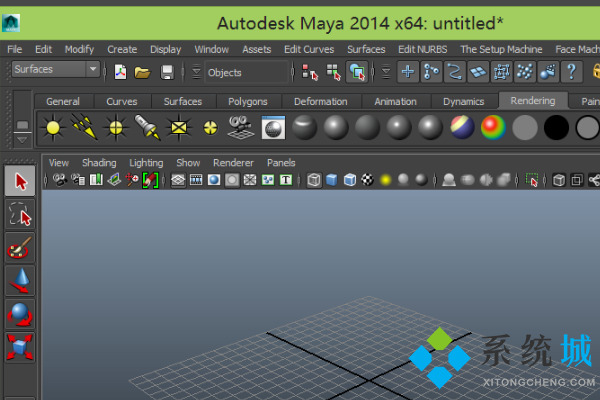
Task: Activate the Paint Selection tool
Action: [x=20, y=248]
